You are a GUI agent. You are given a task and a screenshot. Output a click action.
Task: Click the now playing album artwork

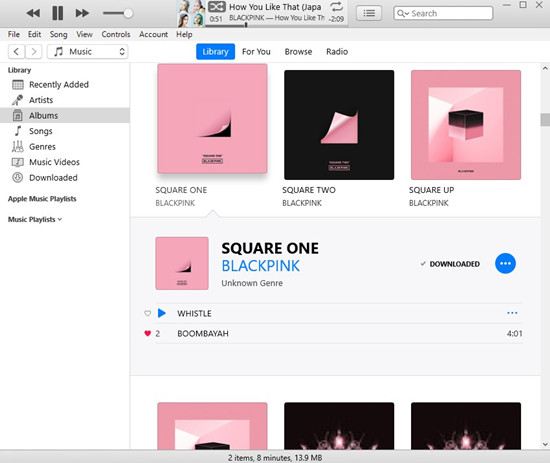[191, 14]
